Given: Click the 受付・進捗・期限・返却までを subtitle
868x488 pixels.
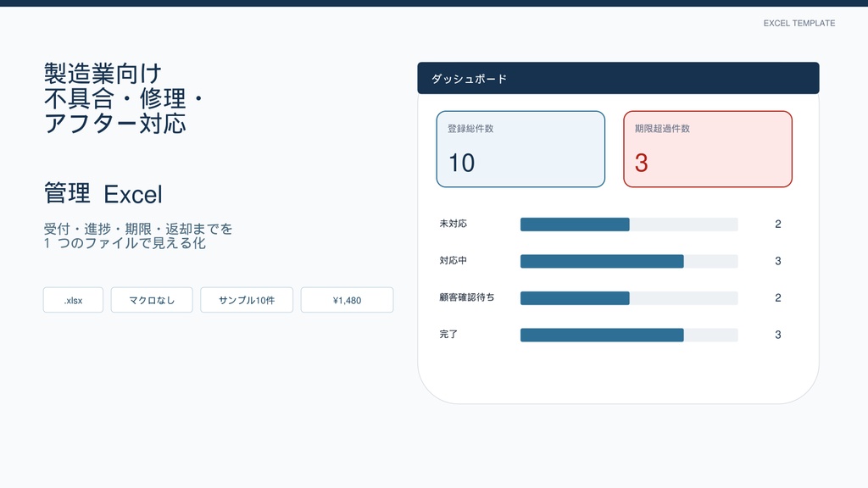Looking at the screenshot, I should tap(138, 229).
